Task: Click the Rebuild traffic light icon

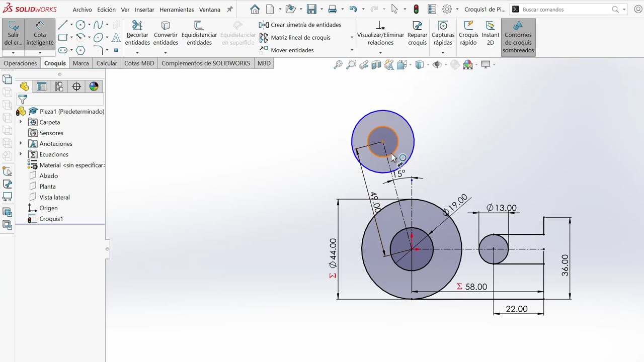Action: click(x=416, y=9)
